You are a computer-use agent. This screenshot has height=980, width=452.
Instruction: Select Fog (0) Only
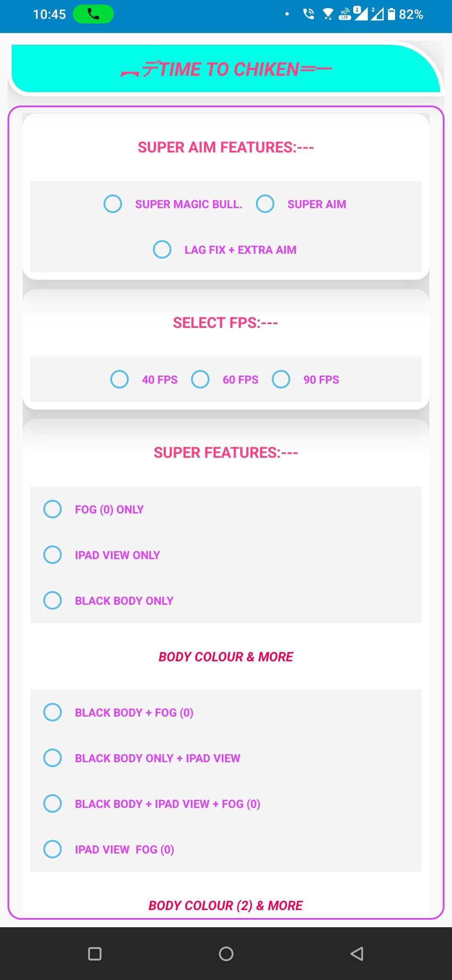(53, 509)
